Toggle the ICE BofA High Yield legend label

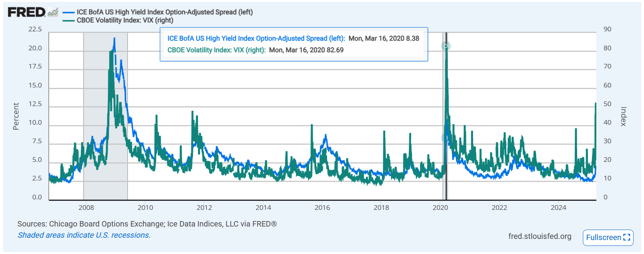tap(164, 12)
